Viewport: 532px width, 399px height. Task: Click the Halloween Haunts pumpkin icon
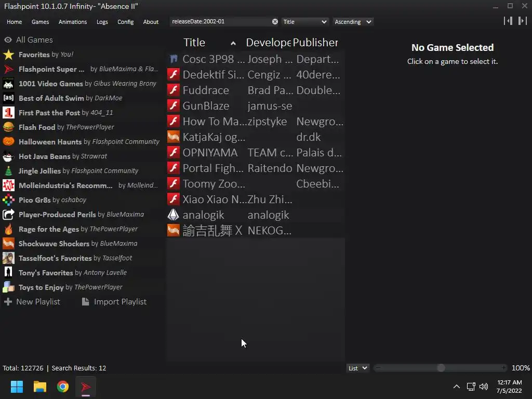(8, 142)
